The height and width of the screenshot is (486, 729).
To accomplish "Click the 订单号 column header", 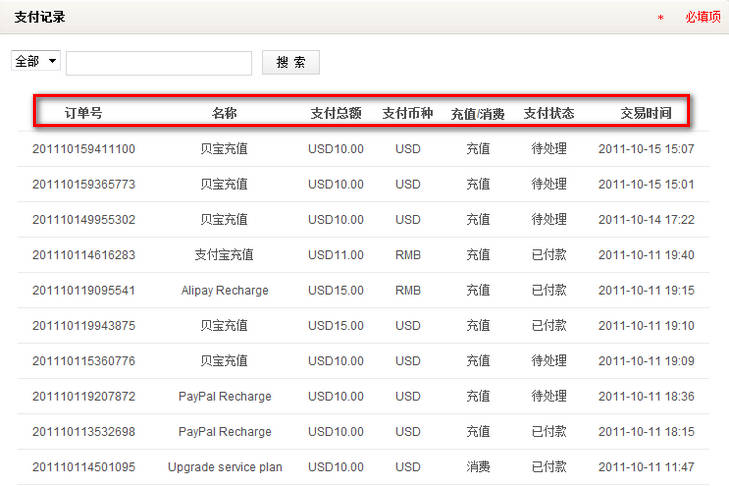I will 83,113.
